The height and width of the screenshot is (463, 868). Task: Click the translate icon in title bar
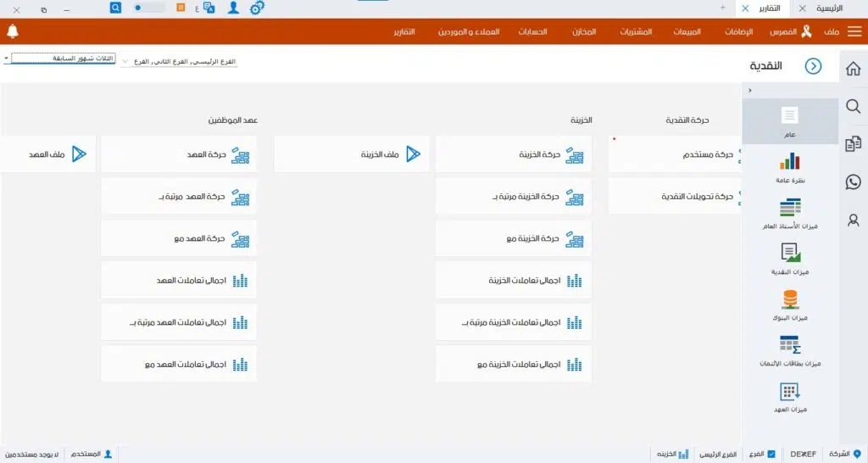209,8
